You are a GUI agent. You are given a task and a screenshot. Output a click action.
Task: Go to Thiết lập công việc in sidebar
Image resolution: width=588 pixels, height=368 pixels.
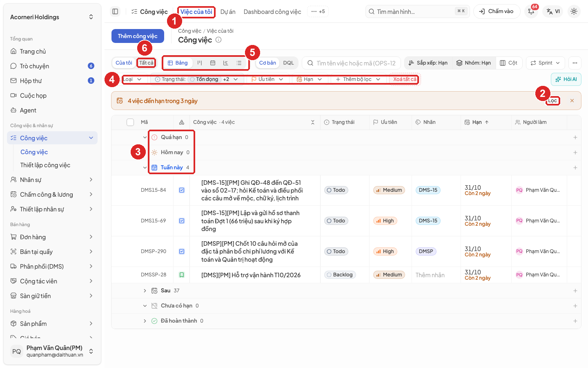[x=45, y=165]
